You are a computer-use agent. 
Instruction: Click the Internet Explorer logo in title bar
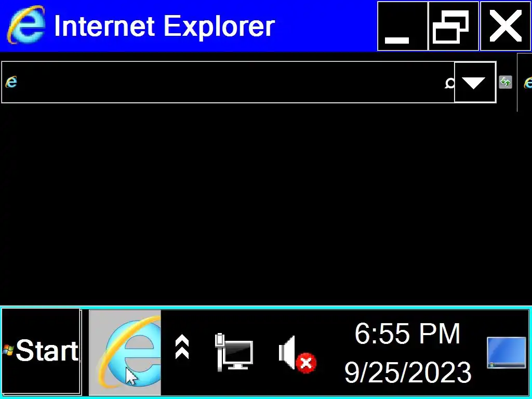26,25
